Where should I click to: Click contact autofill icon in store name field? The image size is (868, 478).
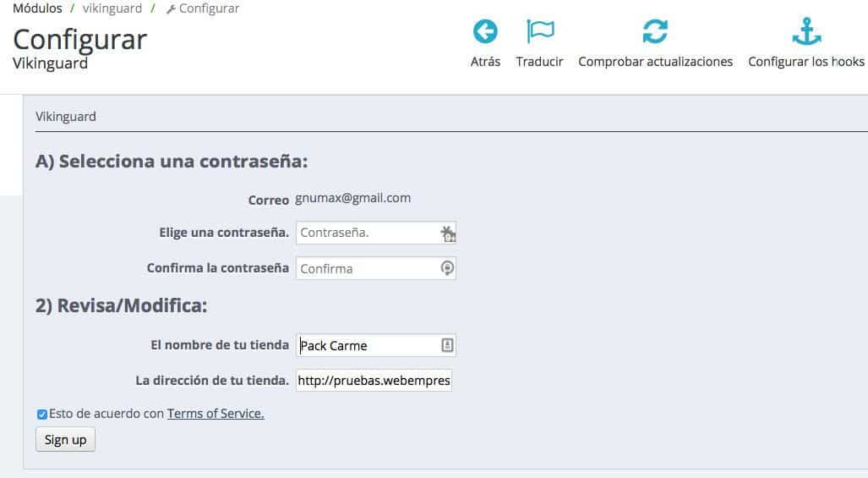pyautogui.click(x=447, y=345)
